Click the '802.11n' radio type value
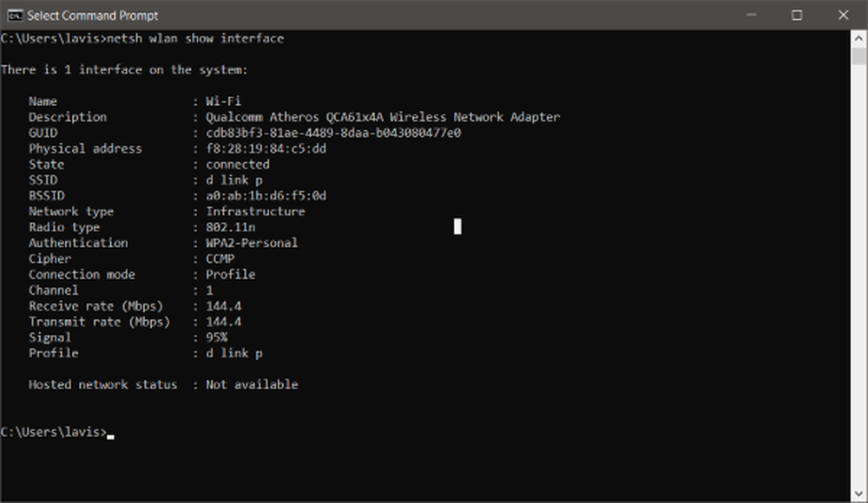Screen dimensions: 868x503 (x=231, y=227)
